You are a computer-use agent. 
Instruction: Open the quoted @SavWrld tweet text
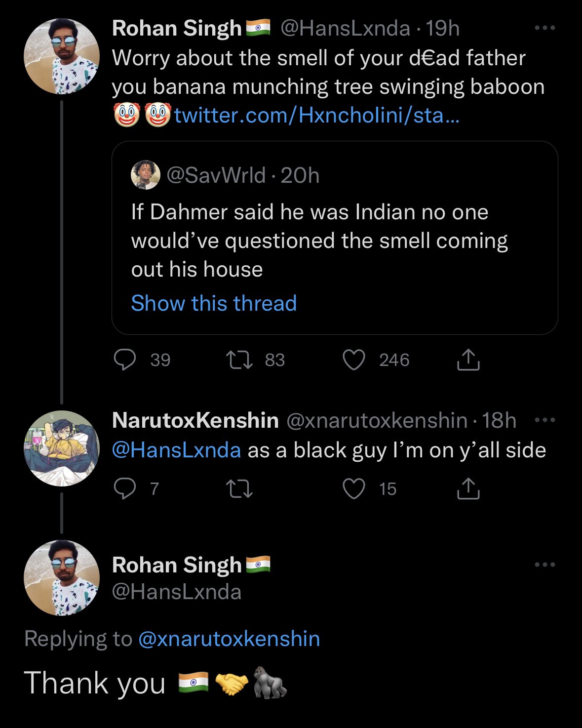click(x=319, y=241)
